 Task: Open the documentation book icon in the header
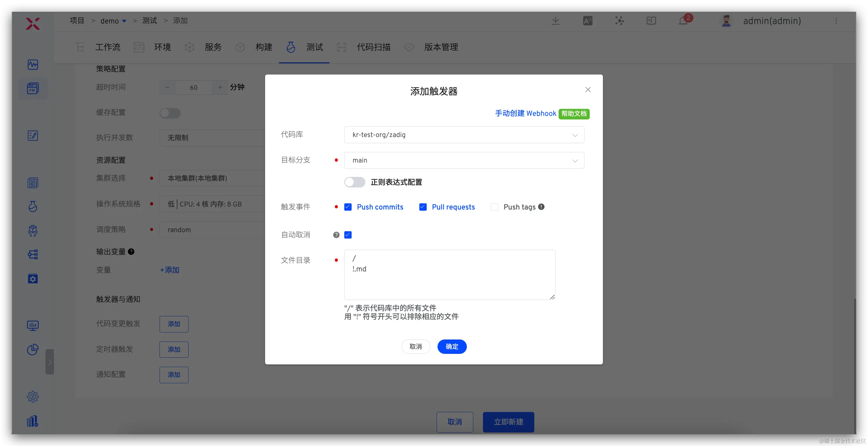coord(651,21)
